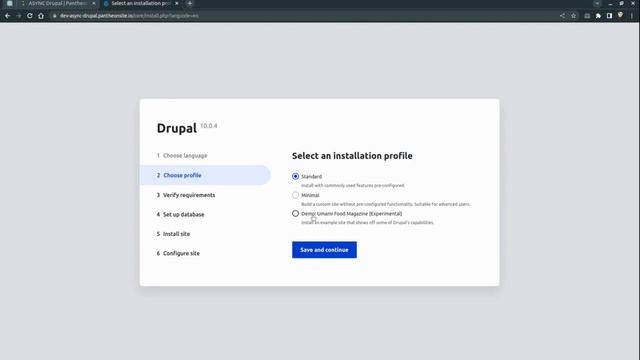
Task: Click the Select an installation profile heading
Action: pyautogui.click(x=352, y=156)
